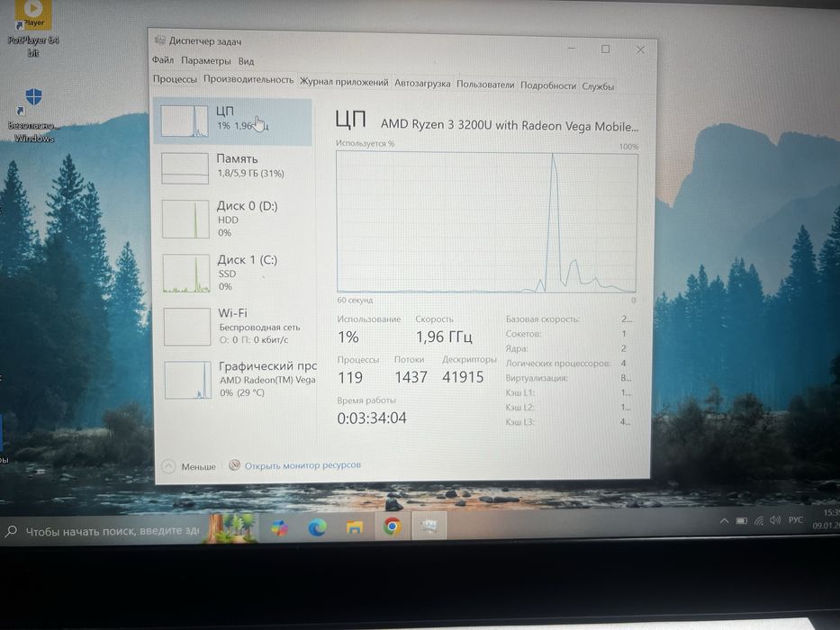
Task: Open the Файл menu
Action: (x=162, y=59)
